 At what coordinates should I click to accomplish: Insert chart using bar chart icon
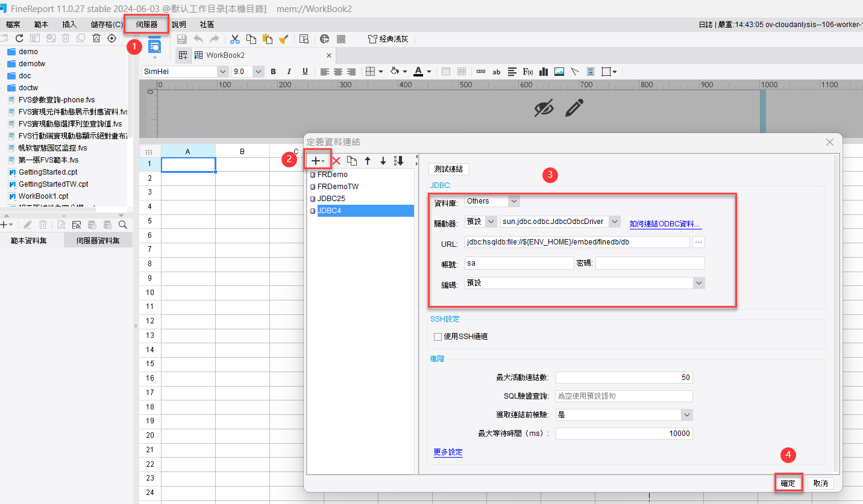click(x=544, y=72)
